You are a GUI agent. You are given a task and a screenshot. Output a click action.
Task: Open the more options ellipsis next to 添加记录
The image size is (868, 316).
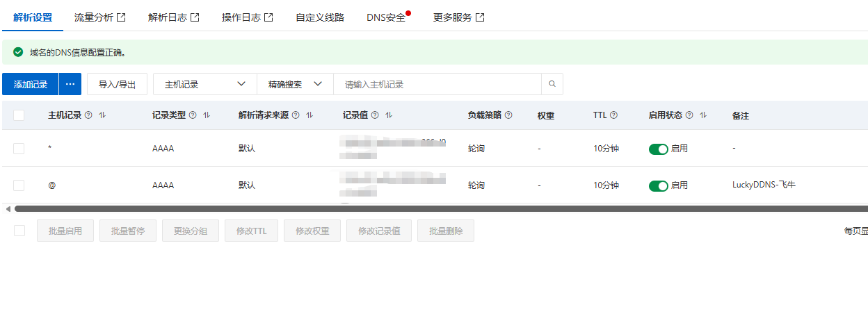70,84
